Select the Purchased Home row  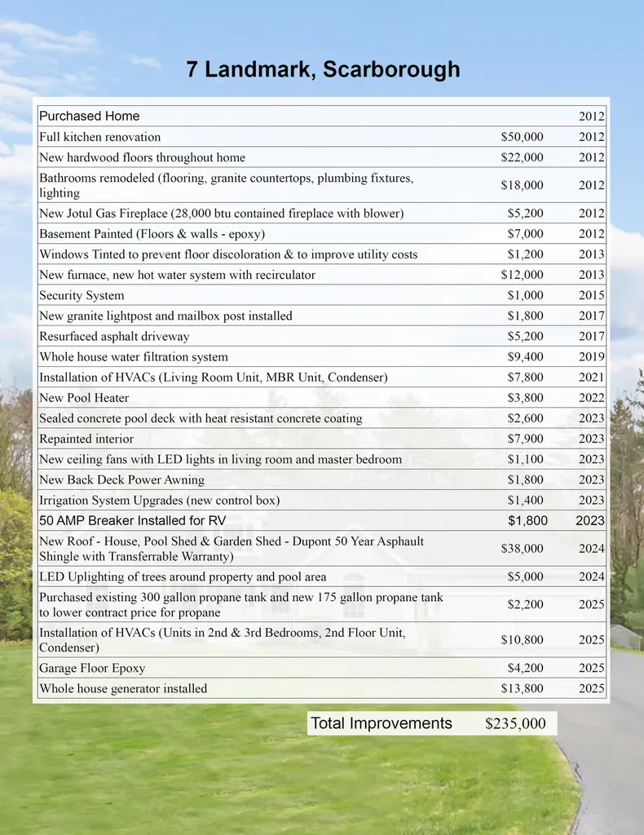click(322, 116)
